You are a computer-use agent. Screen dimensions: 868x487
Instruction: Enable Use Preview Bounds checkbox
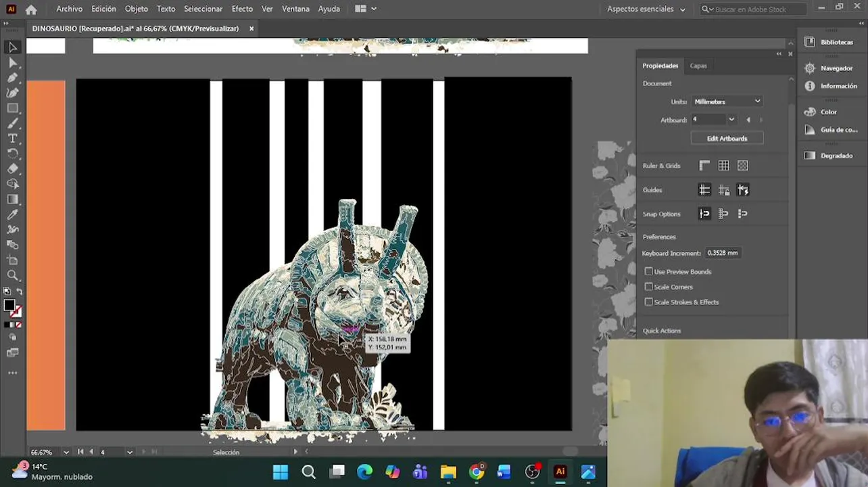click(x=648, y=271)
